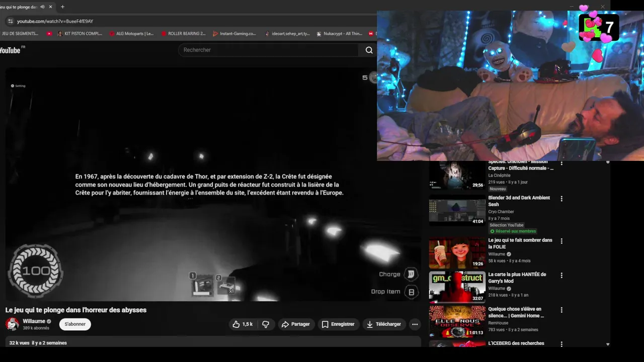Open the KIT PISTON COMPL... bookmark

[x=79, y=34]
